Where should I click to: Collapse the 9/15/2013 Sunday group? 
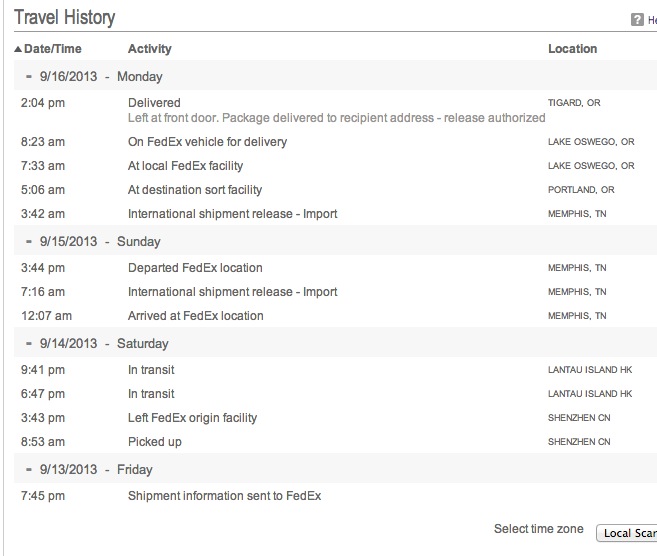tap(28, 242)
